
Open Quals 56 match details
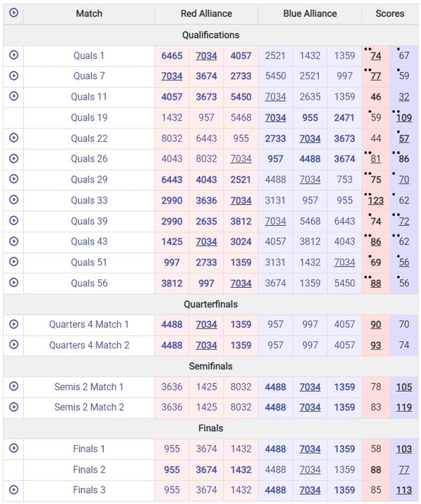pyautogui.click(x=89, y=284)
